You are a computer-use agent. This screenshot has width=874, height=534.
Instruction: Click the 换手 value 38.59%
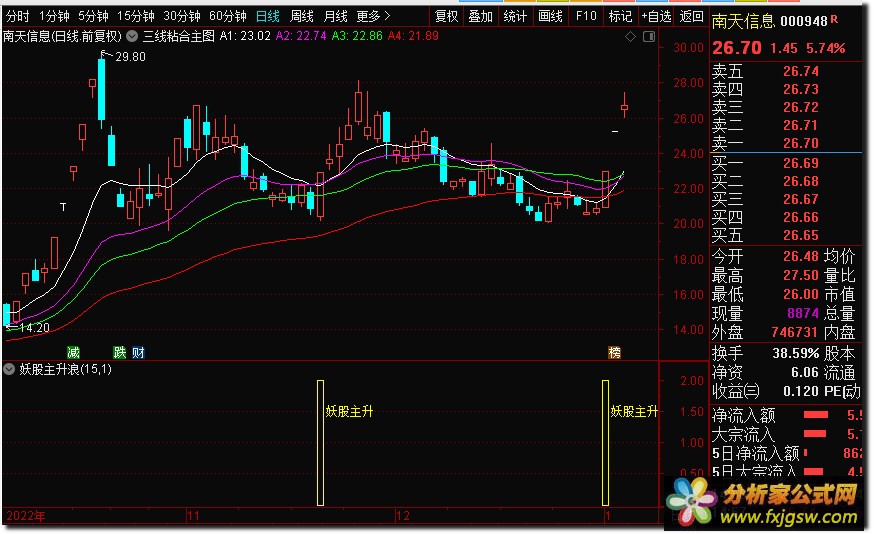click(x=795, y=353)
